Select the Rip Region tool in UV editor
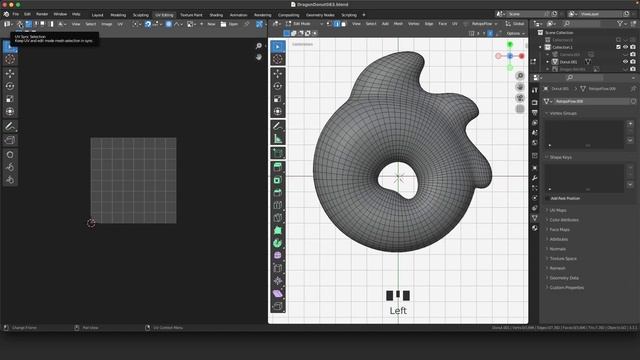Screen dimensions: 640x360 (x=10, y=140)
